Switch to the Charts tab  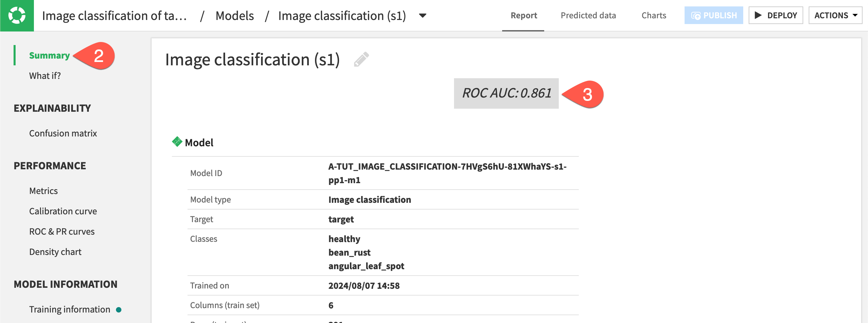pos(653,15)
